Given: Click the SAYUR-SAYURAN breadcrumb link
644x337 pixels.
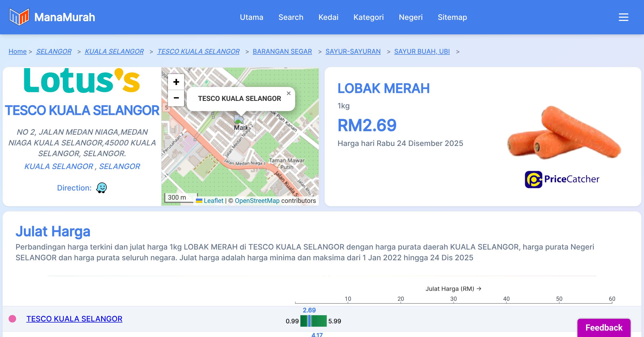Looking at the screenshot, I should pos(353,51).
